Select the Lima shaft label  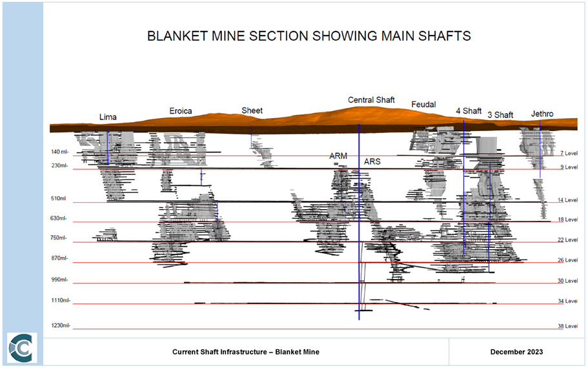point(108,118)
